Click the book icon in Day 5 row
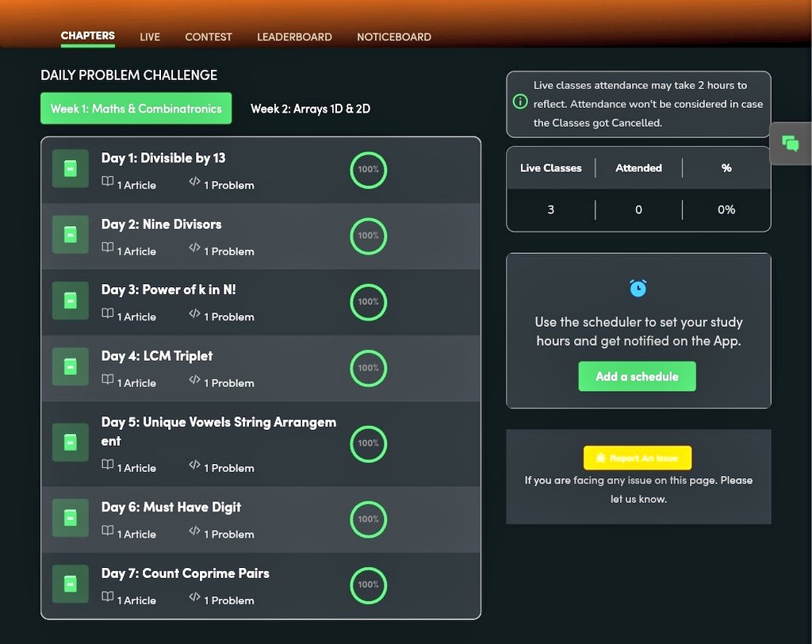Image resolution: width=812 pixels, height=644 pixels. pyautogui.click(x=108, y=464)
